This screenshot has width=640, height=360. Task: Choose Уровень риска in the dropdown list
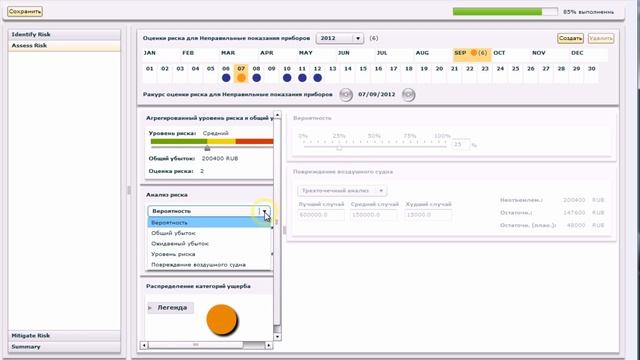pyautogui.click(x=209, y=254)
